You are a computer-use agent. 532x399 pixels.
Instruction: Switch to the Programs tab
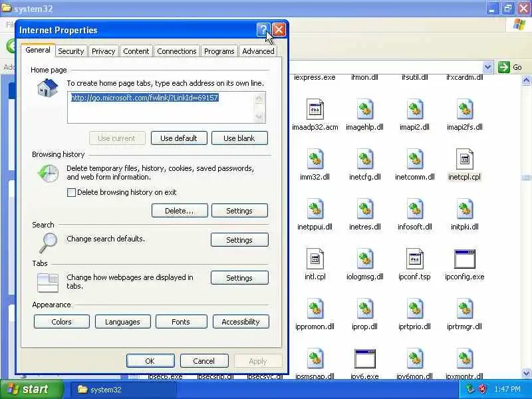pos(219,51)
